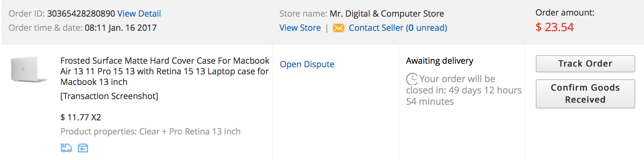Click the fast-shipping truck icon
The image size is (644, 160).
(66, 148)
